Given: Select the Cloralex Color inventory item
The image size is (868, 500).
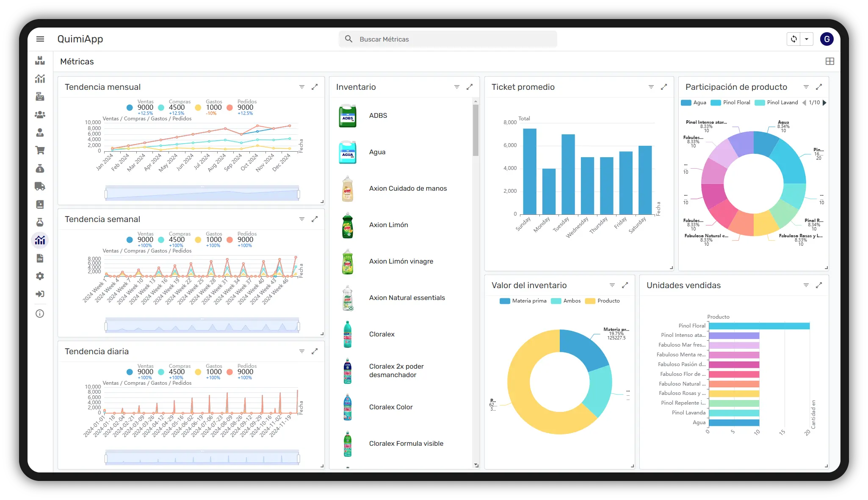Looking at the screenshot, I should tap(401, 407).
